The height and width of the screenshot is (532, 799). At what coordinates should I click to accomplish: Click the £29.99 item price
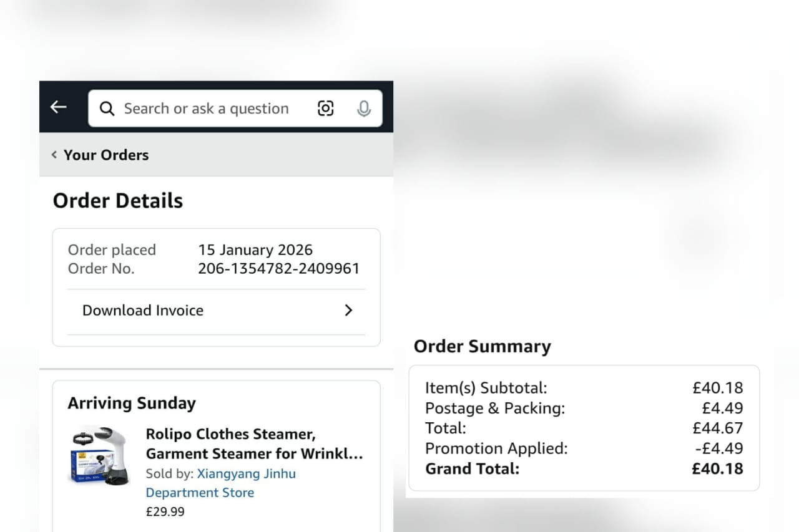coord(165,512)
